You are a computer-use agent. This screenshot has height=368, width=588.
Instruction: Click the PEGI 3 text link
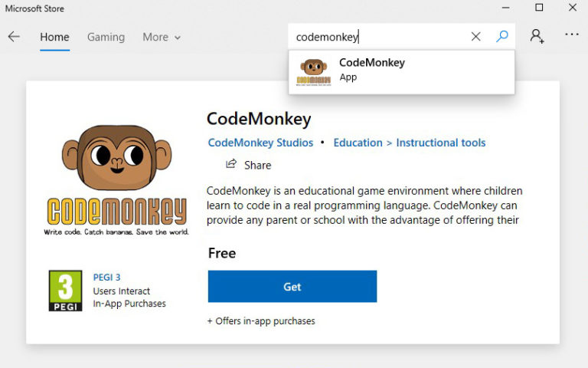(106, 278)
